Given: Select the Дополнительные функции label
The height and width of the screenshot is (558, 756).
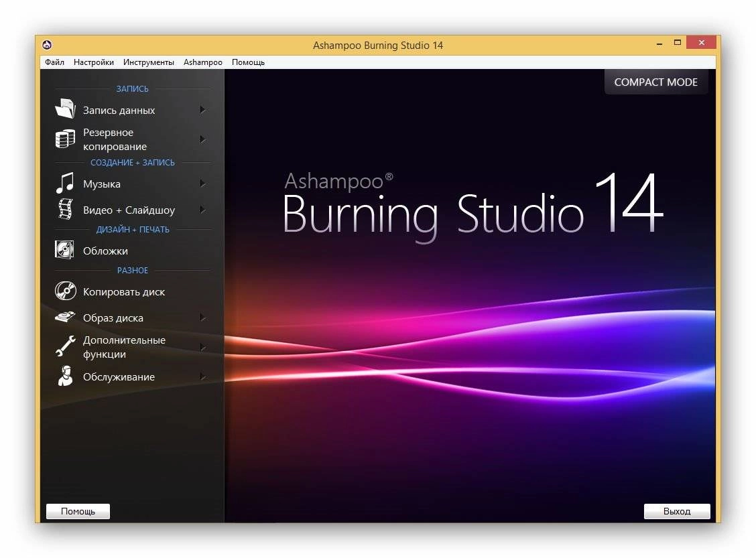Looking at the screenshot, I should [x=124, y=347].
